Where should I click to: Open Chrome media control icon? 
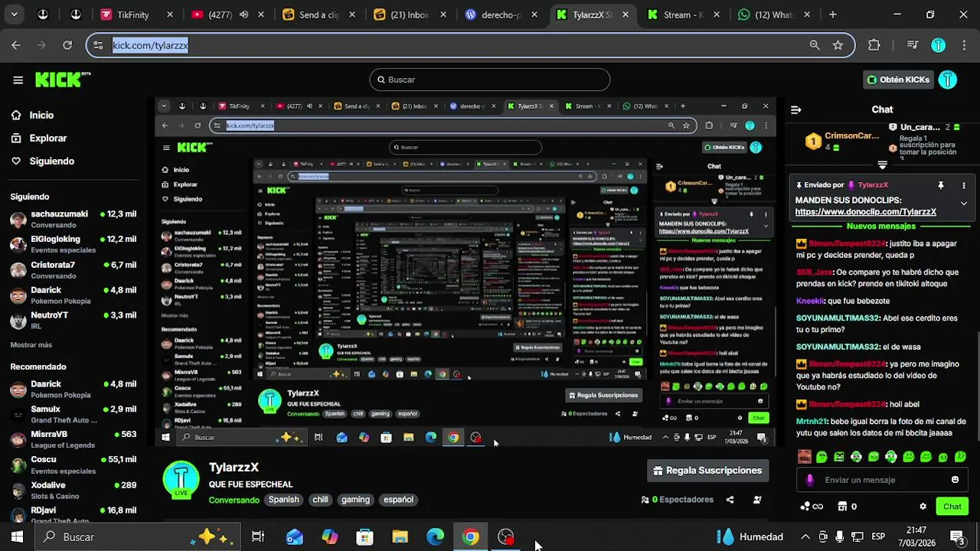coord(912,45)
